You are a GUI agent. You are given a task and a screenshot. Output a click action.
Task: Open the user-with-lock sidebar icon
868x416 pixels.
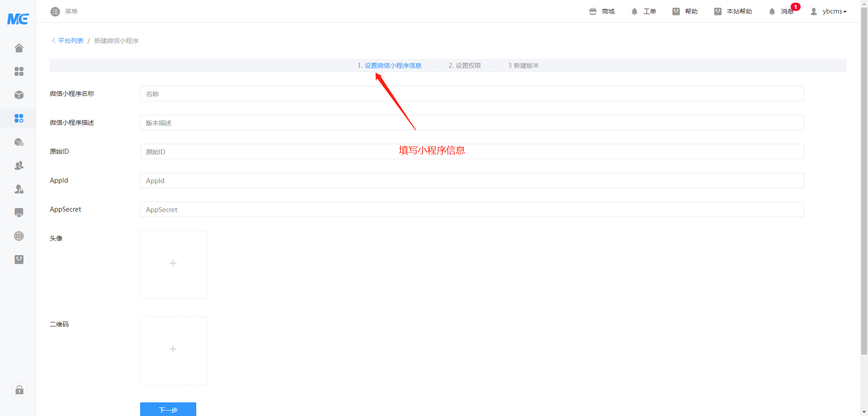click(x=19, y=189)
